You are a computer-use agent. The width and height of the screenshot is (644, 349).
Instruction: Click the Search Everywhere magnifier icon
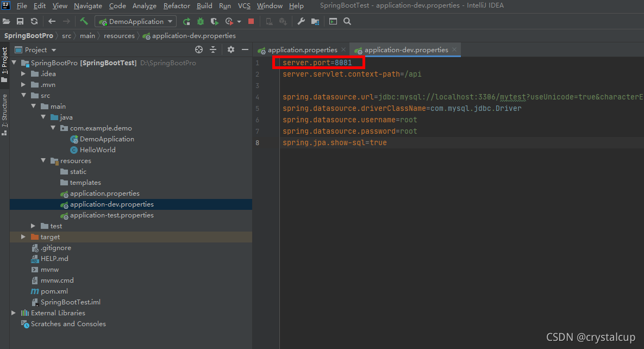347,21
